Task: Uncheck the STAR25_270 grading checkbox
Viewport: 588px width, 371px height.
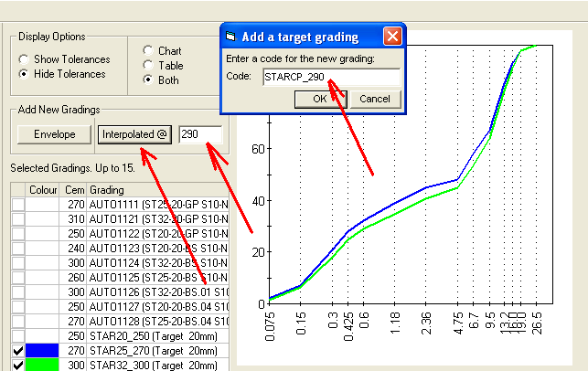Action: point(17,350)
